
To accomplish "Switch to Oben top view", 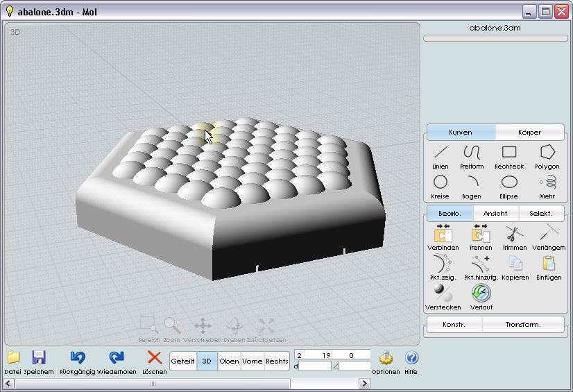I will 229,361.
